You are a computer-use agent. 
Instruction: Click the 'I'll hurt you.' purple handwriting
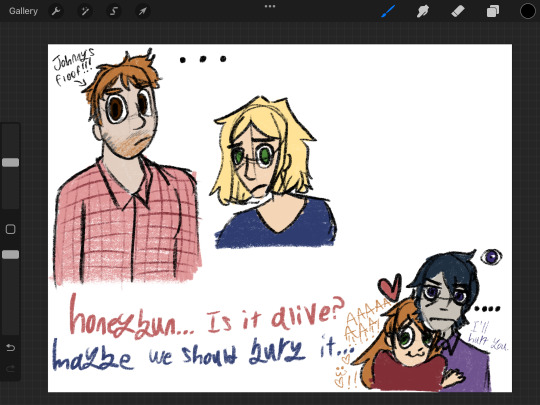coord(488,336)
